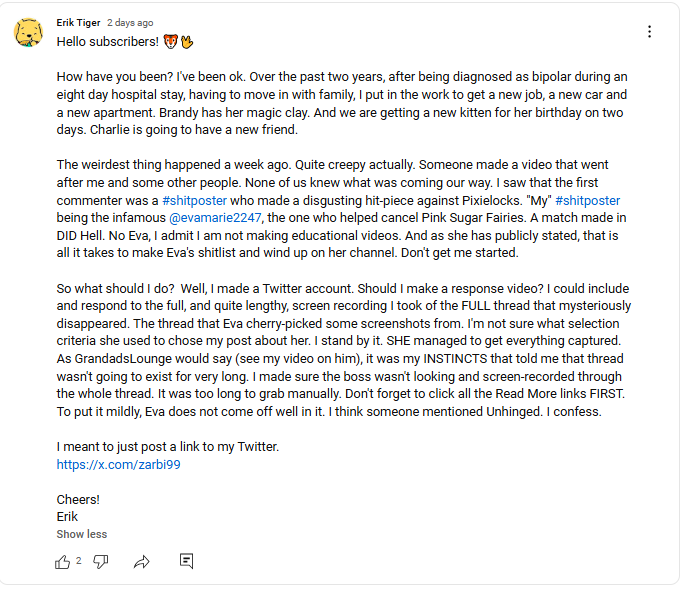This screenshot has height=592, width=682.
Task: Open comments via the comment icon
Action: tap(186, 562)
